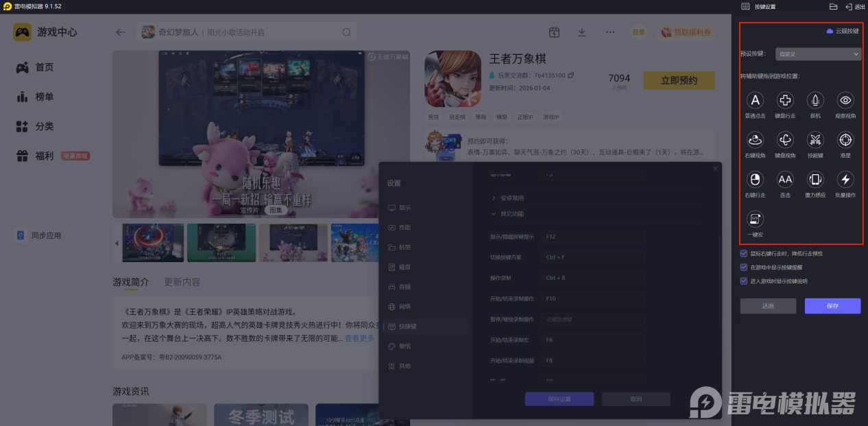The image size is (868, 426).
Task: Click the back arrow in Game Center
Action: click(121, 32)
